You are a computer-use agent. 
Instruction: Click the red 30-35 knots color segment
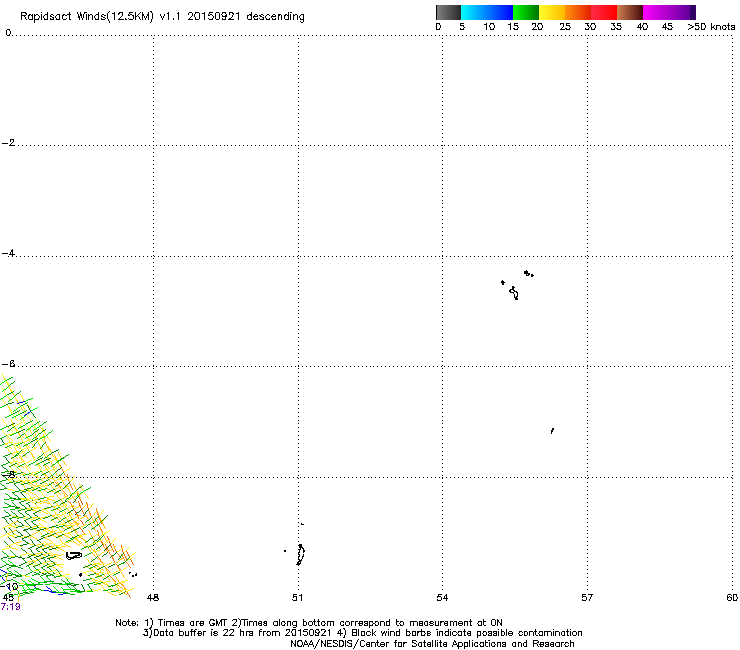pos(604,12)
